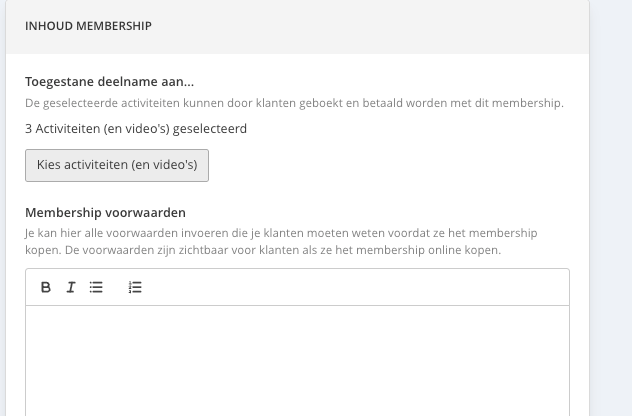Click the words 'online kopen' in the help text
Screen dimensions: 632x416
pos(464,250)
